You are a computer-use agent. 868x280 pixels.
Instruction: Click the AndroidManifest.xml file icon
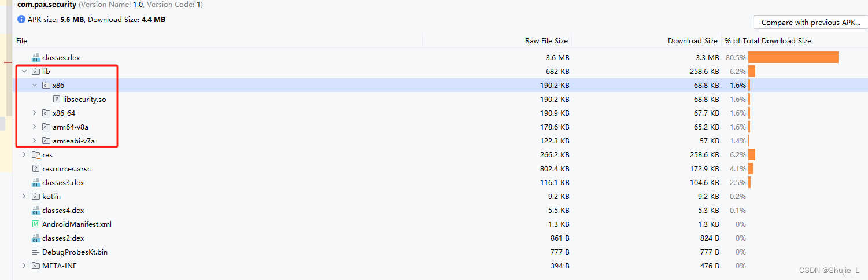(x=36, y=224)
